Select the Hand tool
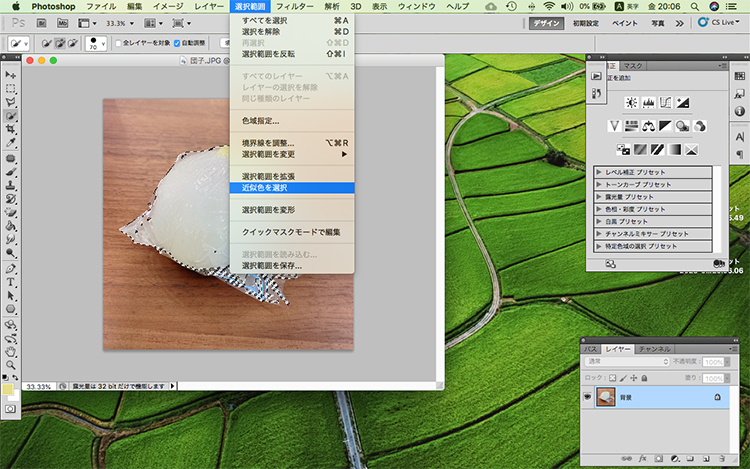The width and height of the screenshot is (750, 469). point(11,352)
